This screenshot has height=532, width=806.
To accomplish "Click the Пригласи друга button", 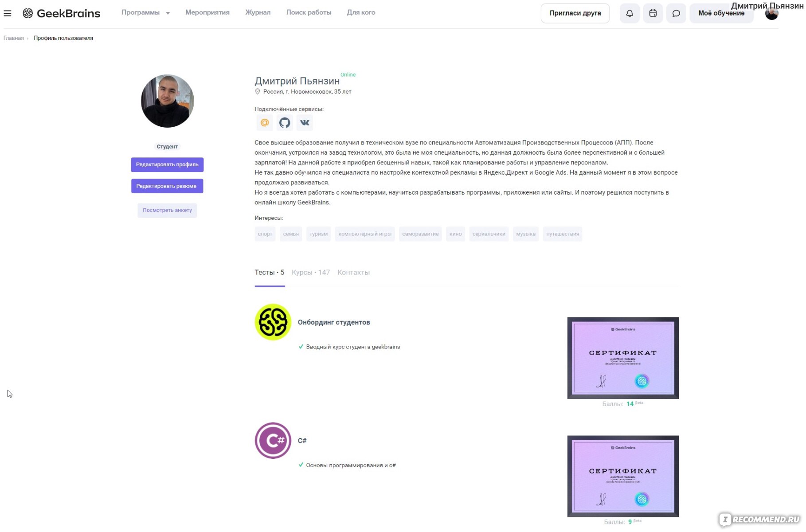I will coord(575,13).
